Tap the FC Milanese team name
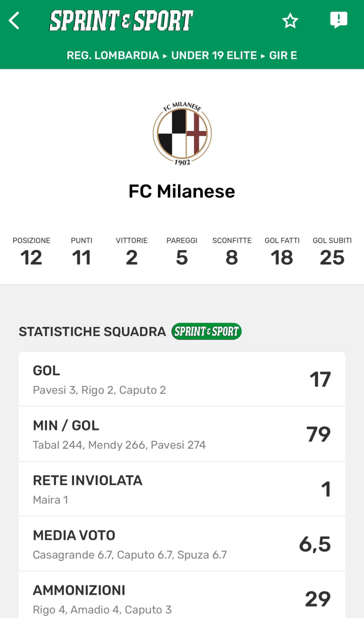The image size is (364, 618). [x=182, y=191]
